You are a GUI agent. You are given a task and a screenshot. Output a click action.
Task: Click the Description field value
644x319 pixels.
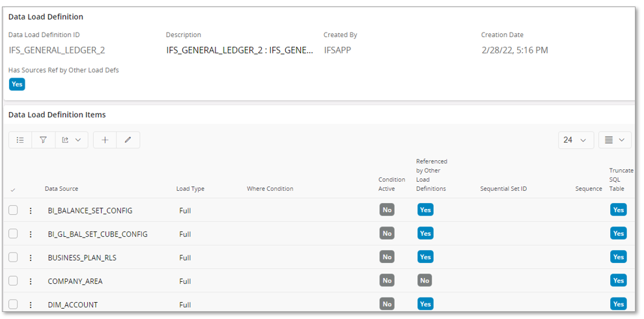[x=239, y=50]
